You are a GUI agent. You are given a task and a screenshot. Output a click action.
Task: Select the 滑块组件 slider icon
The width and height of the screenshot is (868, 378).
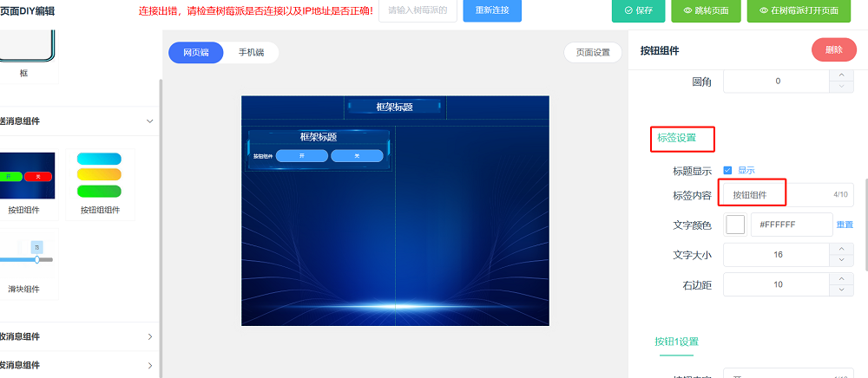(26, 254)
